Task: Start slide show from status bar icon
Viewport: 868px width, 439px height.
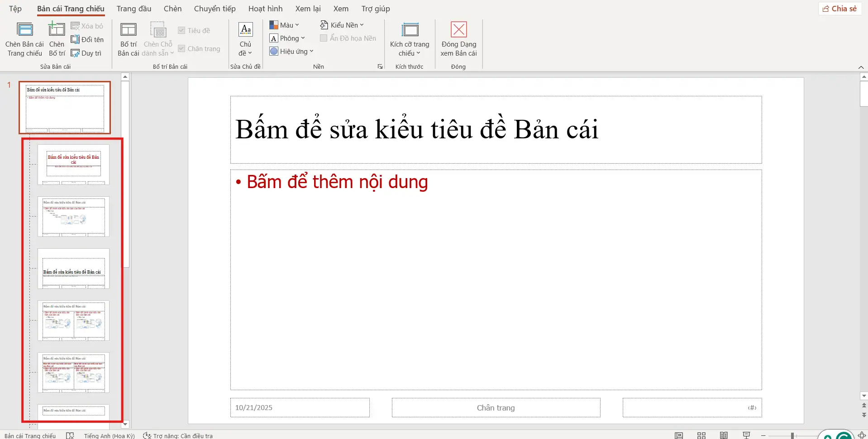Action: coord(745,435)
